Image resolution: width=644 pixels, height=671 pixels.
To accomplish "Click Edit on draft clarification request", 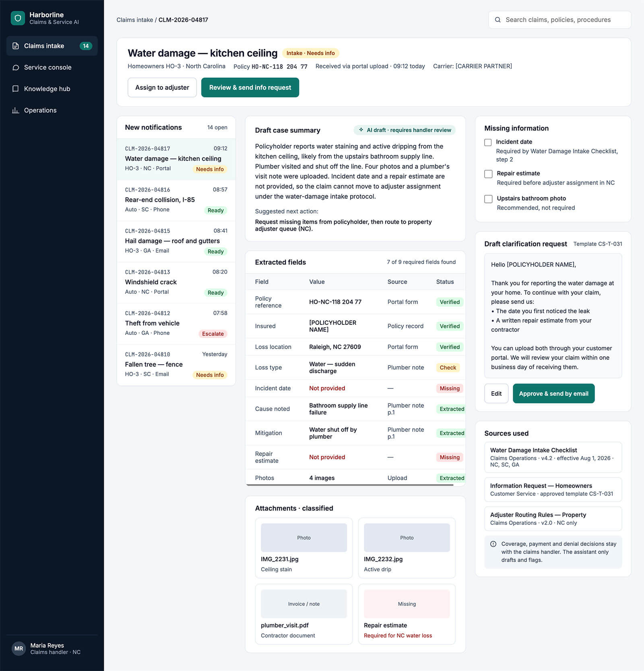I will 496,393.
